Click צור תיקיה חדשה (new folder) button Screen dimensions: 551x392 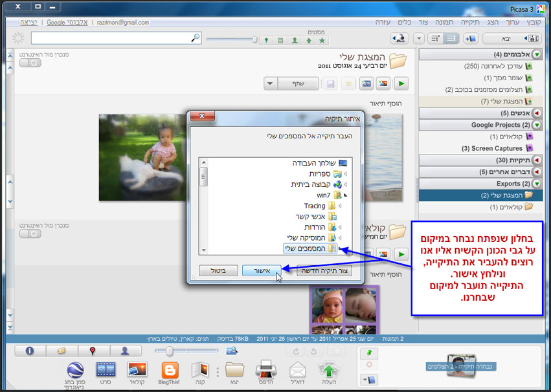pyautogui.click(x=324, y=270)
